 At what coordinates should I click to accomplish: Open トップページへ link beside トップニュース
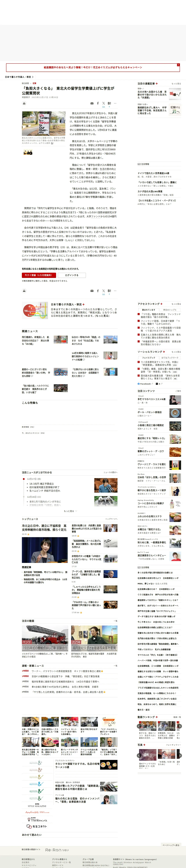tap(111, 519)
